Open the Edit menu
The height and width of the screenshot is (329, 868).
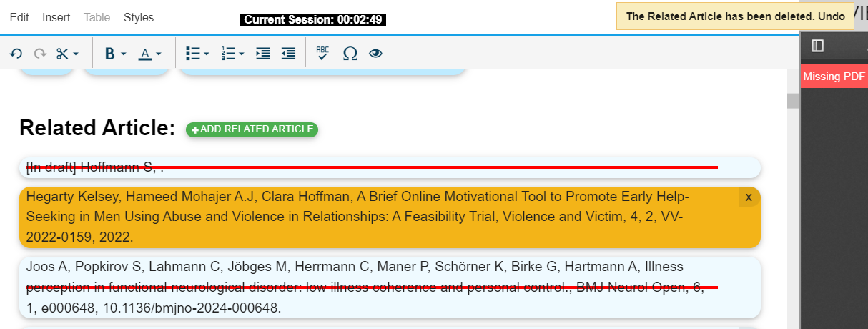pos(20,17)
